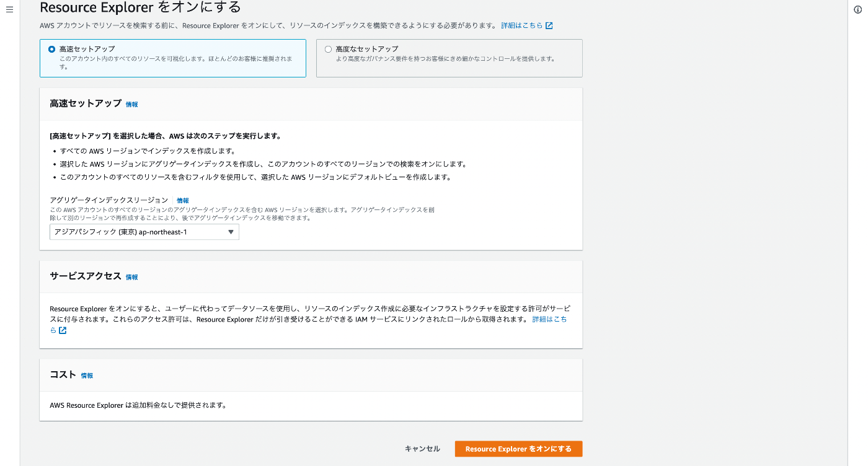Image resolution: width=868 pixels, height=466 pixels.
Task: Click text すべての AWS リージョンでインデックスを作成します
Action: point(148,151)
